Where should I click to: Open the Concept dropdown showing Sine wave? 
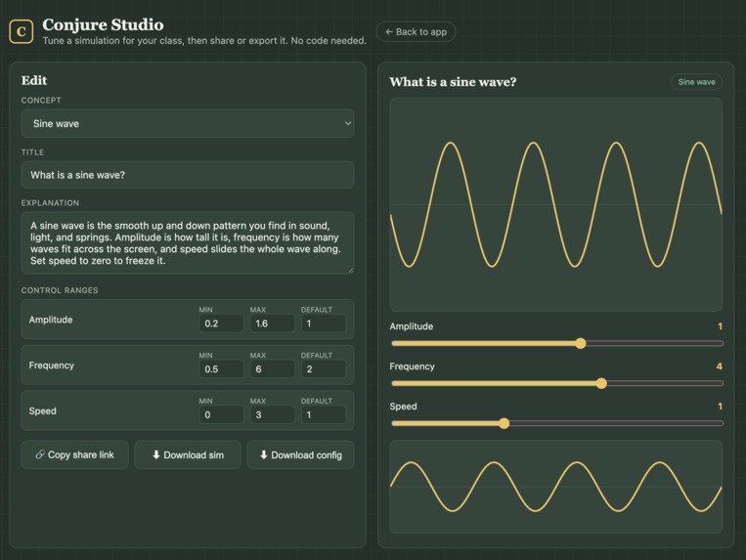(188, 123)
